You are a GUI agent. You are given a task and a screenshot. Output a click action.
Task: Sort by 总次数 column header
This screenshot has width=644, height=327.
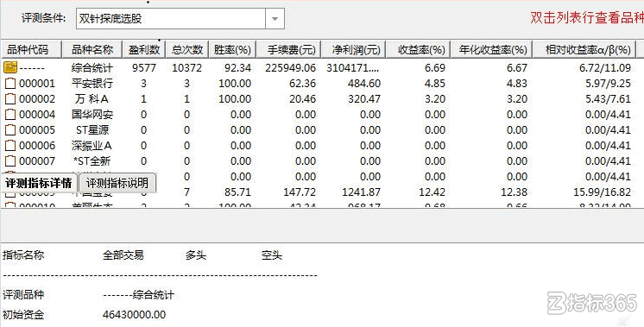(187, 50)
